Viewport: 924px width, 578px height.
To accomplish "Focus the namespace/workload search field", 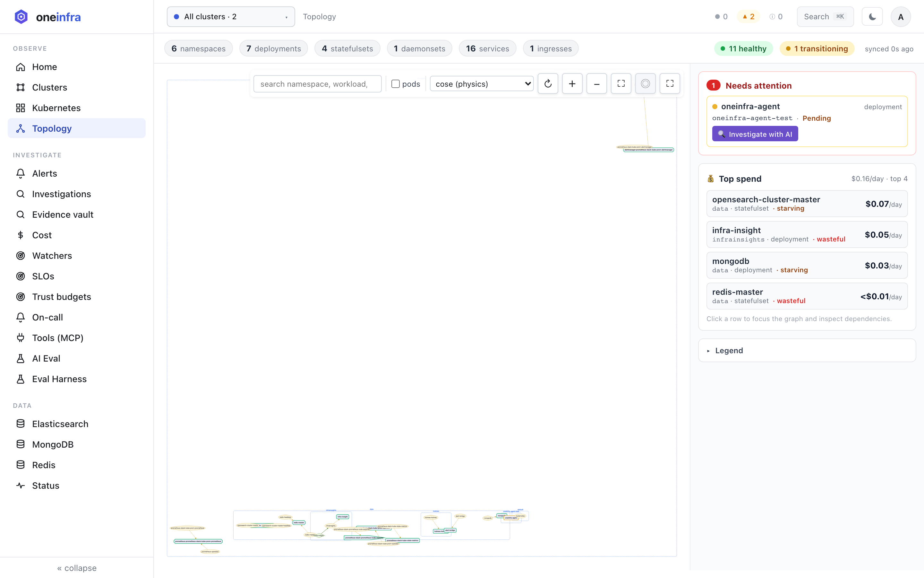I will click(x=317, y=84).
